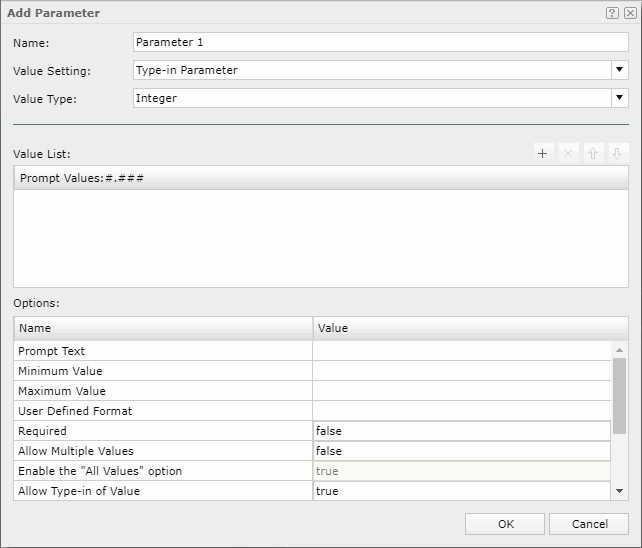Click the Value column header
The width and height of the screenshot is (642, 548).
click(470, 328)
